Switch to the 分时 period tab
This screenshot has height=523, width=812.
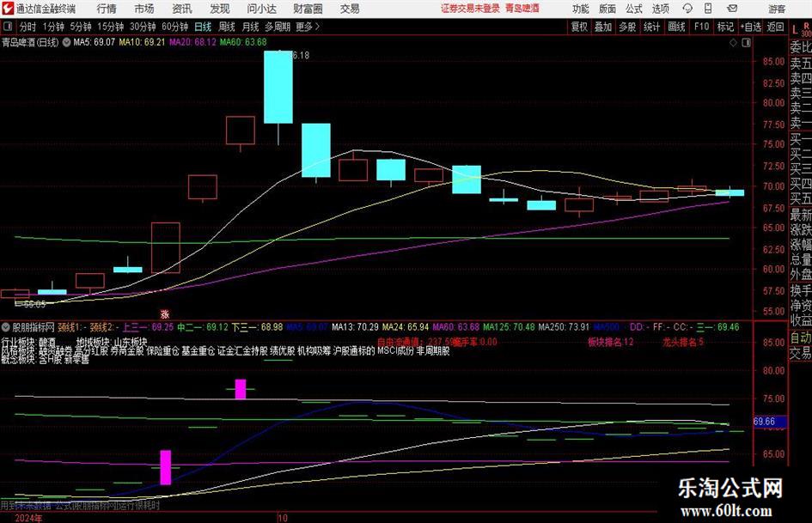28,27
